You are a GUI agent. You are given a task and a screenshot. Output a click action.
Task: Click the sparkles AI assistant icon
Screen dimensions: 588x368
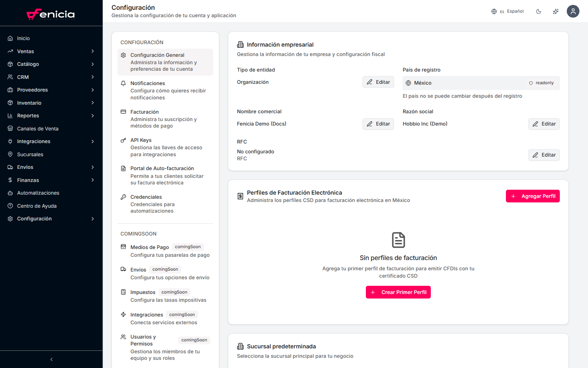(555, 11)
